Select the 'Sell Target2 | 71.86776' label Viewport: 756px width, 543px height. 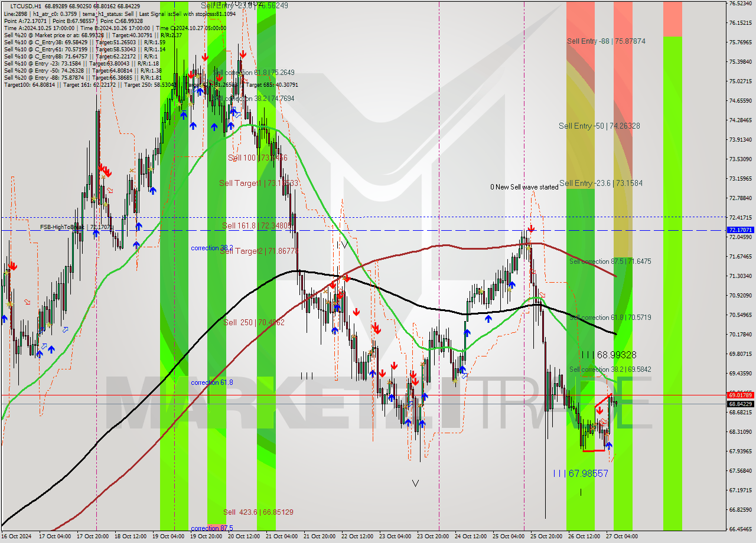point(259,251)
